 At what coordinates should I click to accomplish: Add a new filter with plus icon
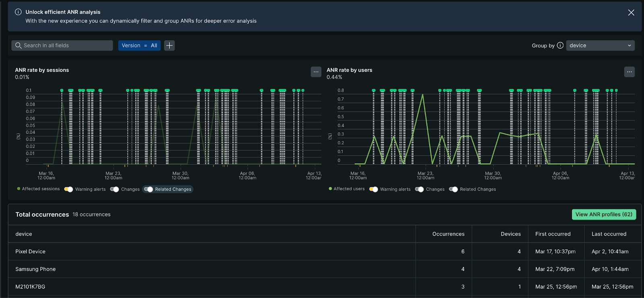169,45
